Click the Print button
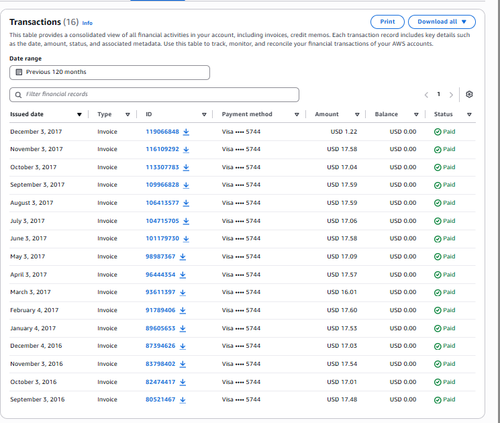The height and width of the screenshot is (423, 500). 387,22
